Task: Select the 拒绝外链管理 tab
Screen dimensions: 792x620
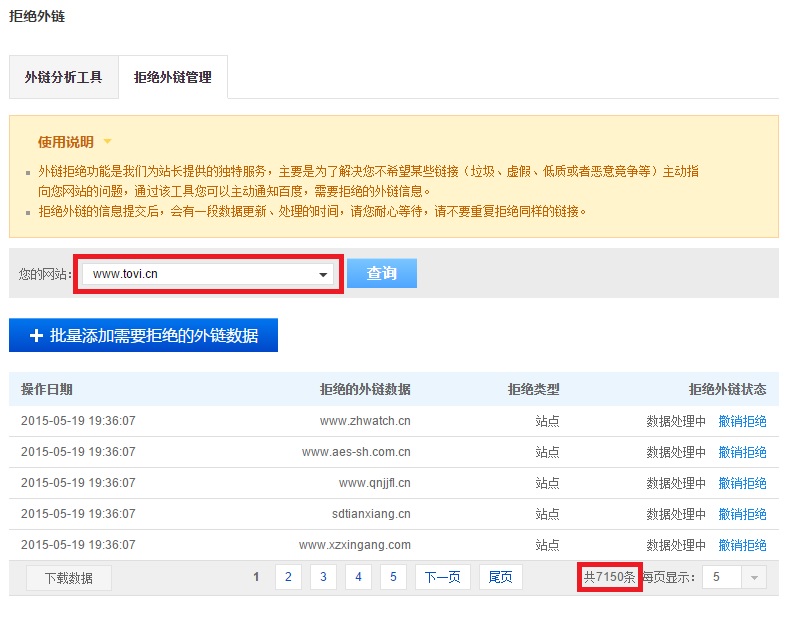Action: [x=173, y=77]
